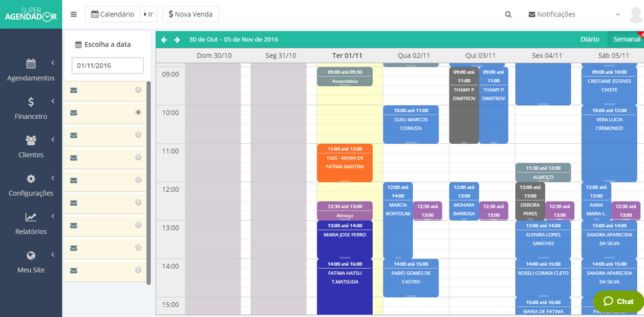Open Vera Lucia Cremonezi appointment
The width and height of the screenshot is (644, 317).
click(609, 144)
